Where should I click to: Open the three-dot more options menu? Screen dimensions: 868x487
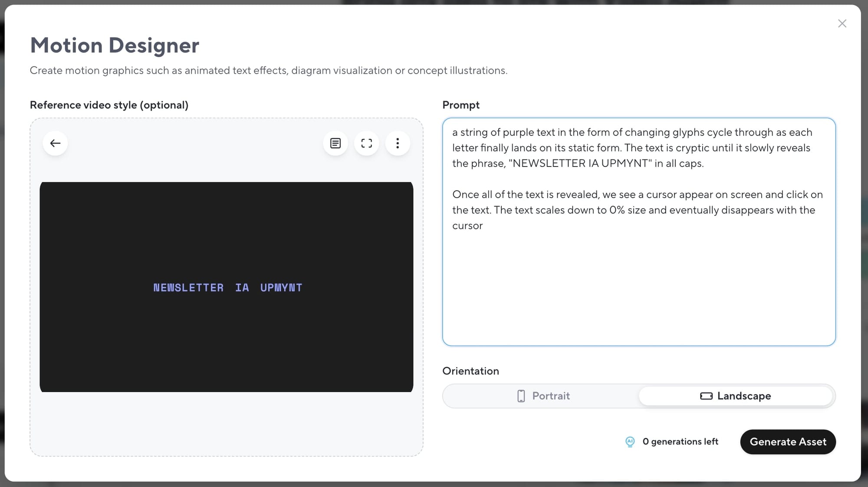coord(398,143)
